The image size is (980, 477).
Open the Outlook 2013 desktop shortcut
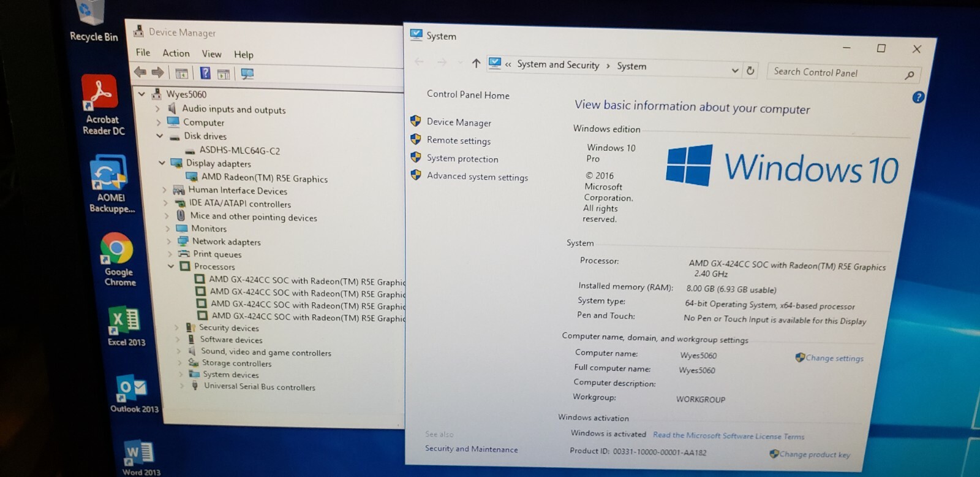[134, 393]
